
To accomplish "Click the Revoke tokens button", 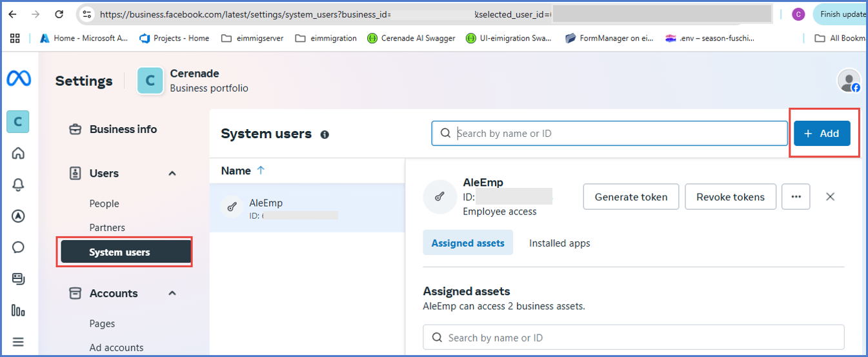I will point(730,197).
